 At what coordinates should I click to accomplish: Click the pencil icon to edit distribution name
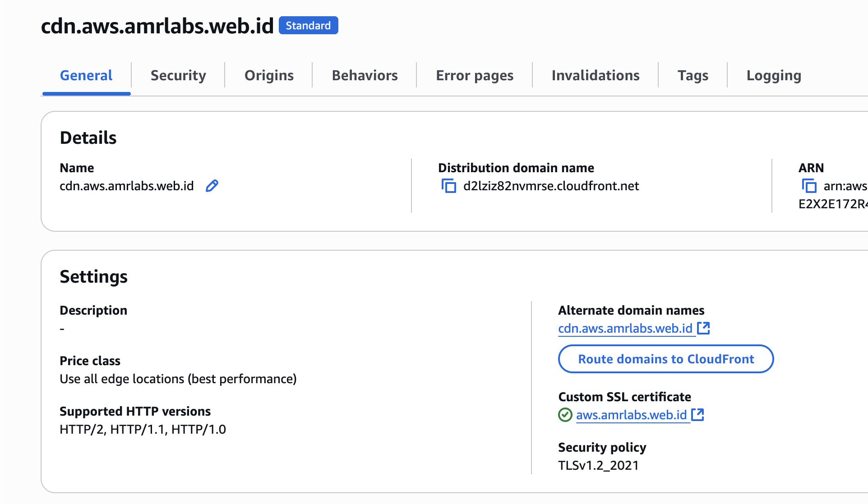212,186
